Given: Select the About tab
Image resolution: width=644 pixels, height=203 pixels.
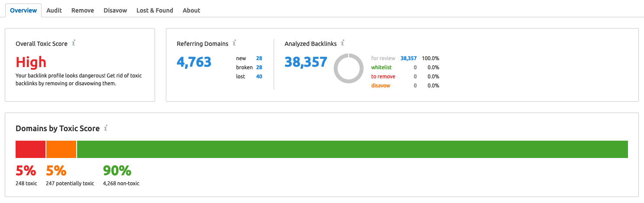Looking at the screenshot, I should 191,10.
